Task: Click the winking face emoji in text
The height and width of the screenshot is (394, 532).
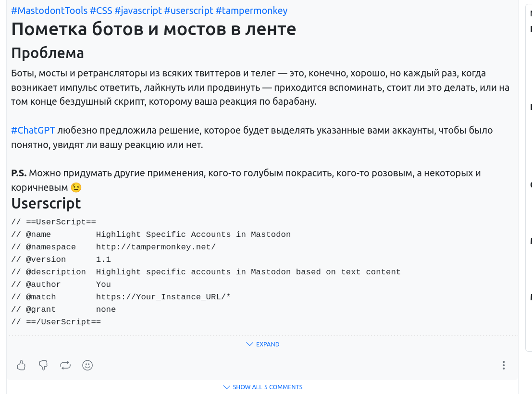Action: point(76,188)
